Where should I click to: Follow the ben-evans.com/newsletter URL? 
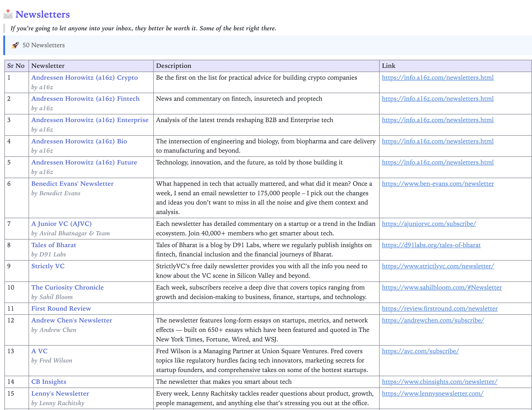click(438, 184)
